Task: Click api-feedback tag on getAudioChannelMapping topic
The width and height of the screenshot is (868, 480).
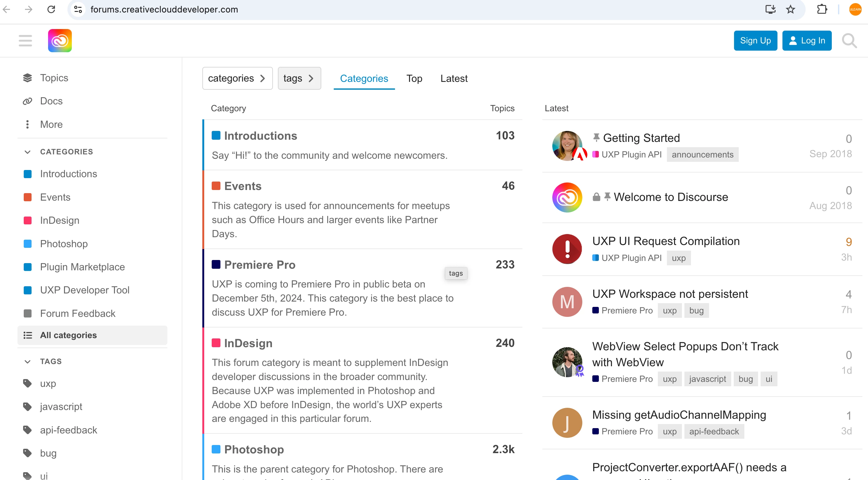Action: 714,432
